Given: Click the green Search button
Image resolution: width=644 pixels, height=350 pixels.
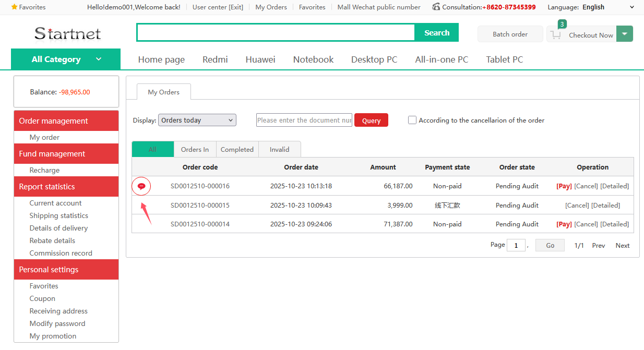Looking at the screenshot, I should pyautogui.click(x=437, y=32).
